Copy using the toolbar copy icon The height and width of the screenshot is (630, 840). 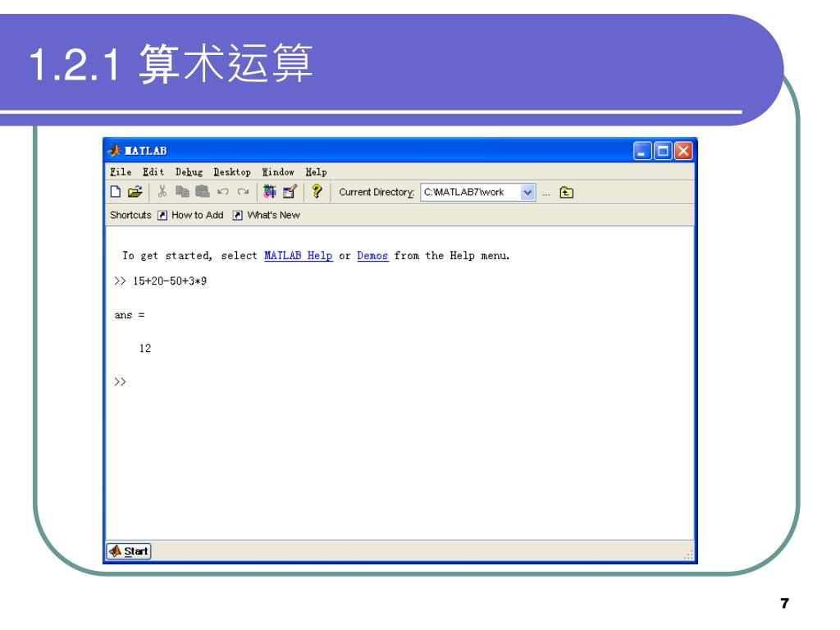(x=183, y=192)
